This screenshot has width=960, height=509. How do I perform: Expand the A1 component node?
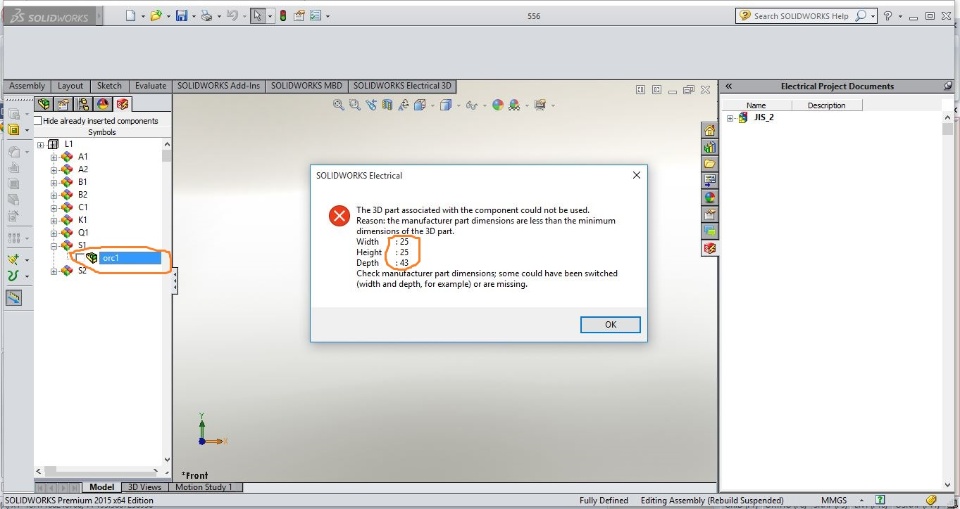[54, 157]
